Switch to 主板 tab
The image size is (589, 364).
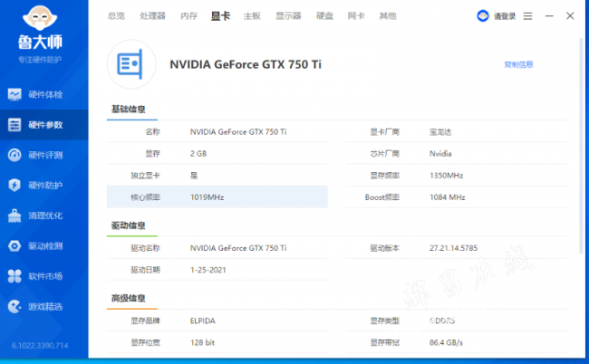coord(252,15)
